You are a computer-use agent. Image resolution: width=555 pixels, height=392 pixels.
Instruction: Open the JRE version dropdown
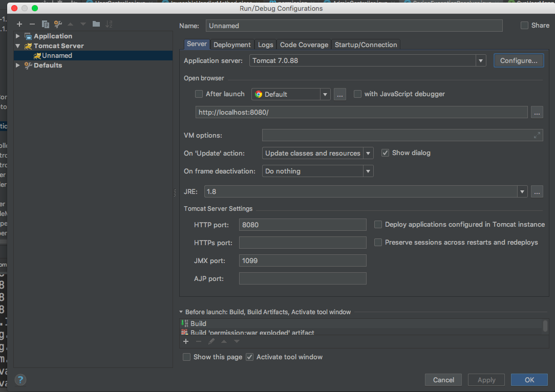click(x=522, y=192)
